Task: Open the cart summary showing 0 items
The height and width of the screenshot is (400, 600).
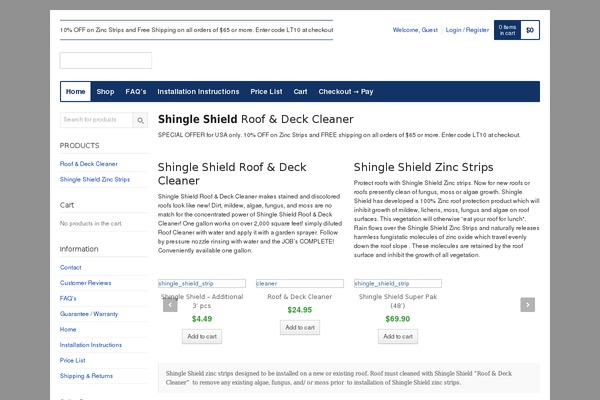Action: click(x=507, y=30)
